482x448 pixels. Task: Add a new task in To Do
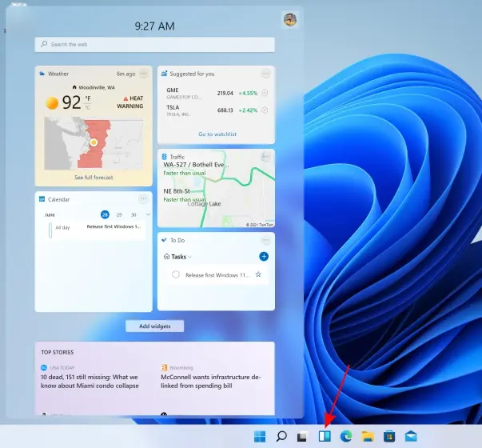[264, 256]
